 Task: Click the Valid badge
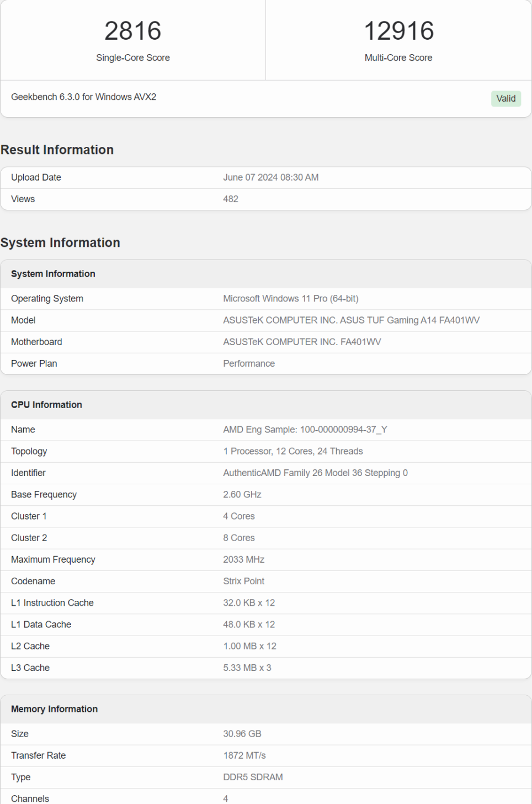506,98
